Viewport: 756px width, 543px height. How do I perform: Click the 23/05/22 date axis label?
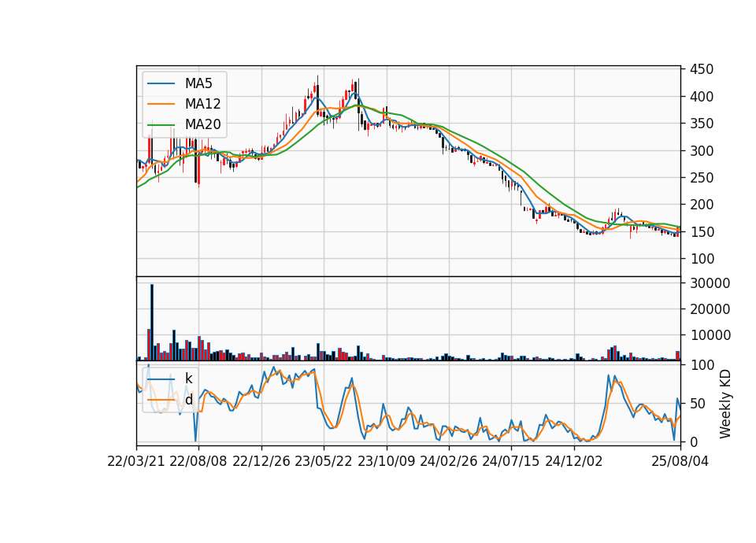click(x=324, y=461)
